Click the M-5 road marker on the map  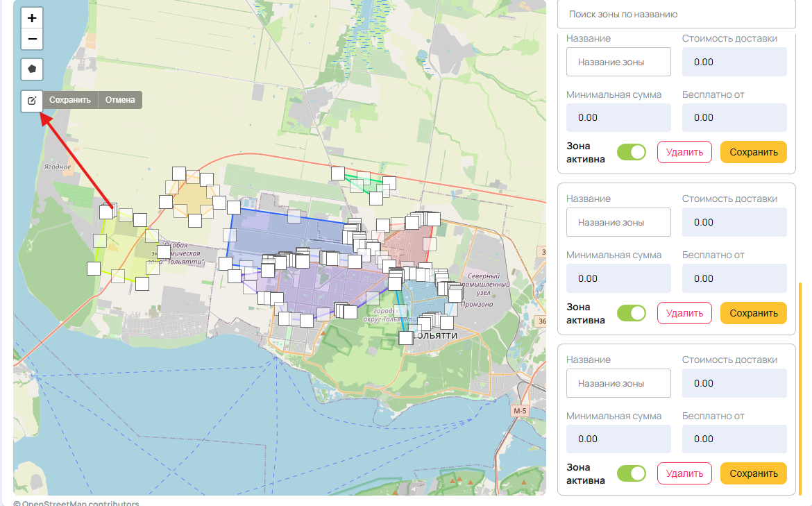(x=520, y=411)
